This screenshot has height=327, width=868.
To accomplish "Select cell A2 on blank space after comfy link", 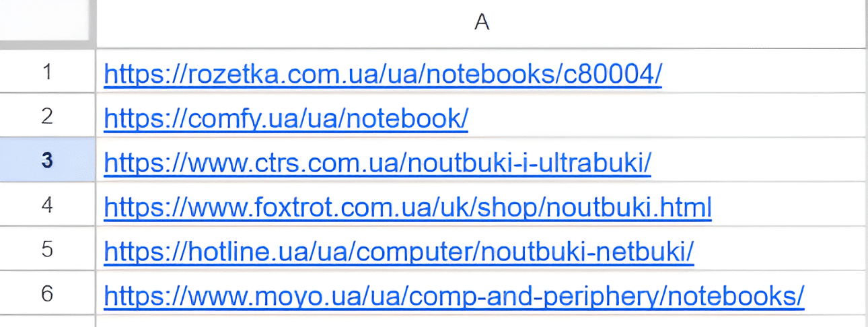I will pos(666,115).
